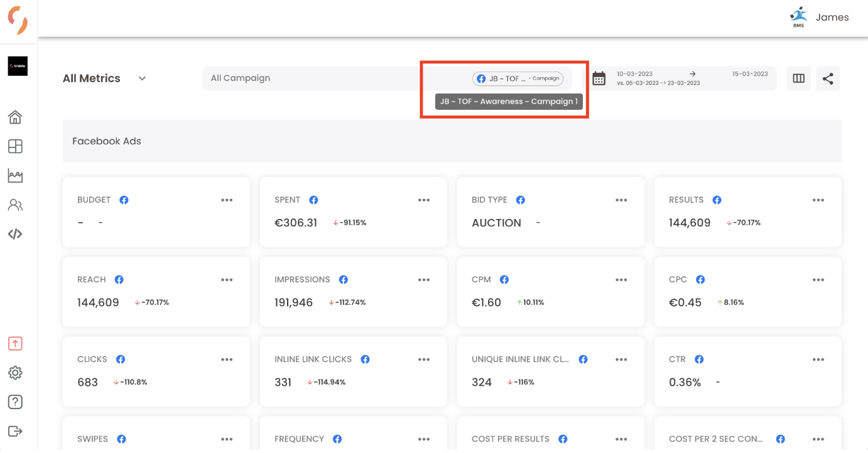Click the 10-03-2023 start date

[x=634, y=73]
